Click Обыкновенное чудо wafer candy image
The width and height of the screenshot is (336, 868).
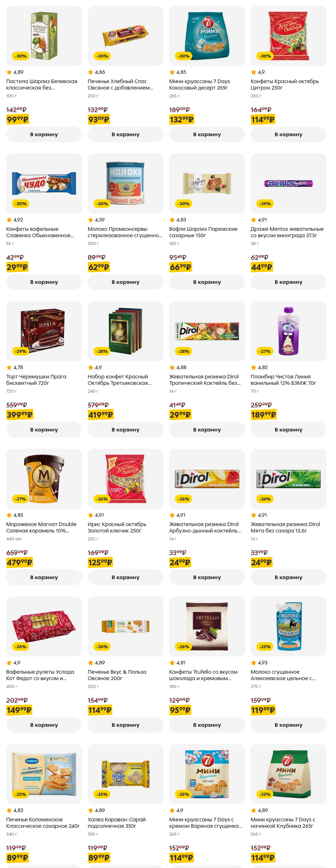pos(44,183)
